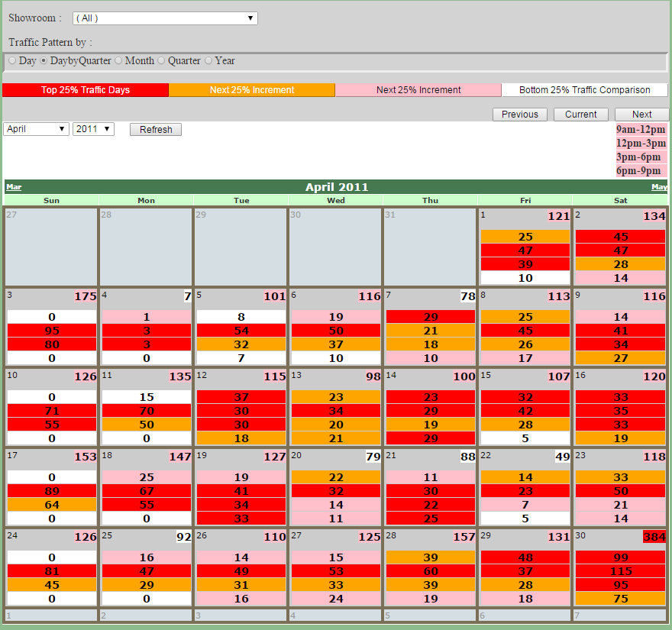Image resolution: width=672 pixels, height=630 pixels.
Task: Click the April 3 total of 175
Action: pyautogui.click(x=86, y=296)
